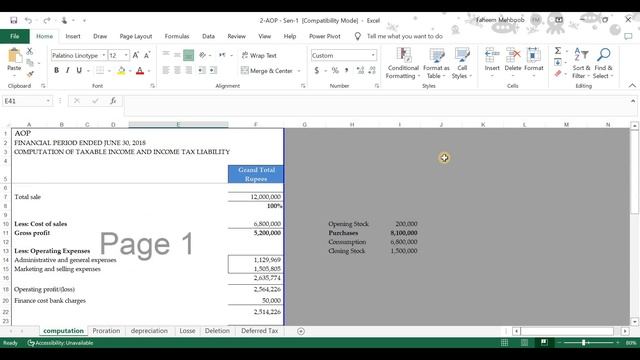640x360 pixels.
Task: Apply the yellow fill color
Action: [121, 71]
